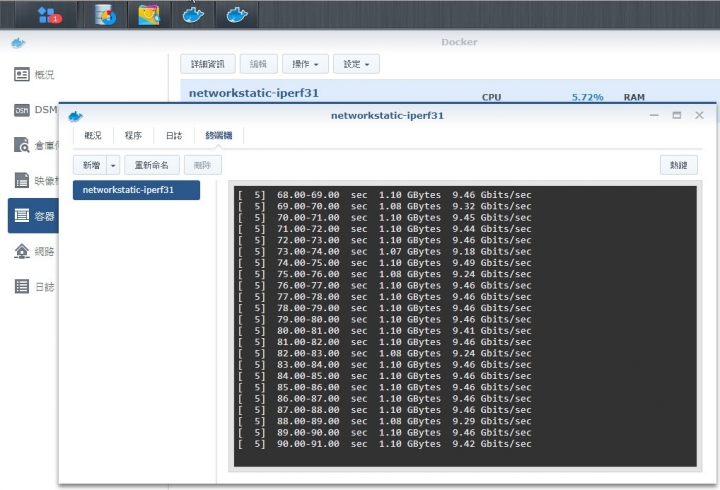Viewport: 720px width, 490px height.
Task: Click the 80.00-81.00 9.41 Gbits/sec line
Action: tap(385, 331)
